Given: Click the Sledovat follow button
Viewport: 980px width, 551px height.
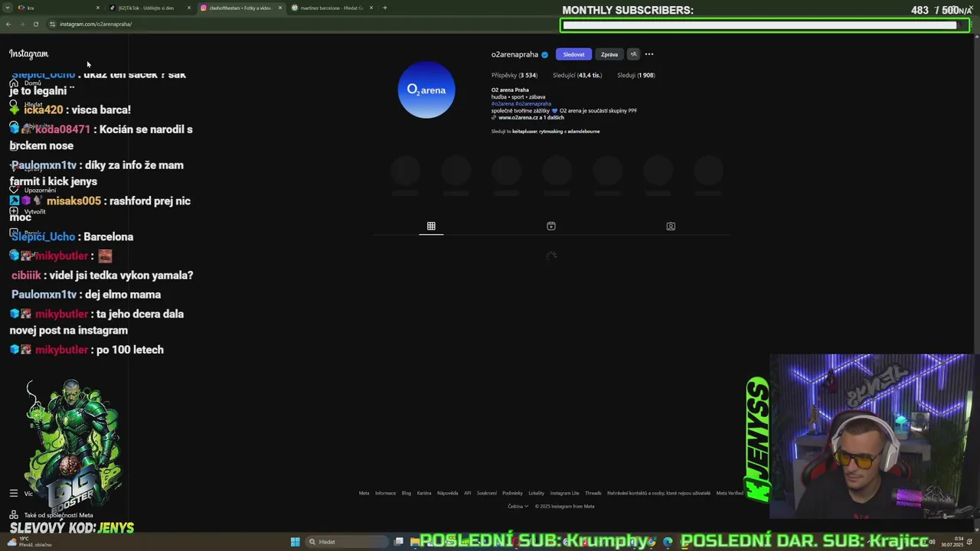Looking at the screenshot, I should [x=573, y=54].
